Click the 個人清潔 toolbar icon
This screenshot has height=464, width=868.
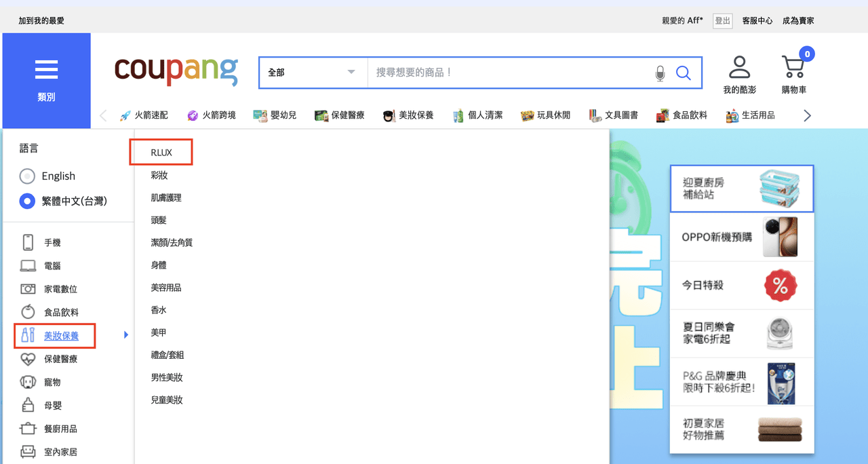[458, 116]
